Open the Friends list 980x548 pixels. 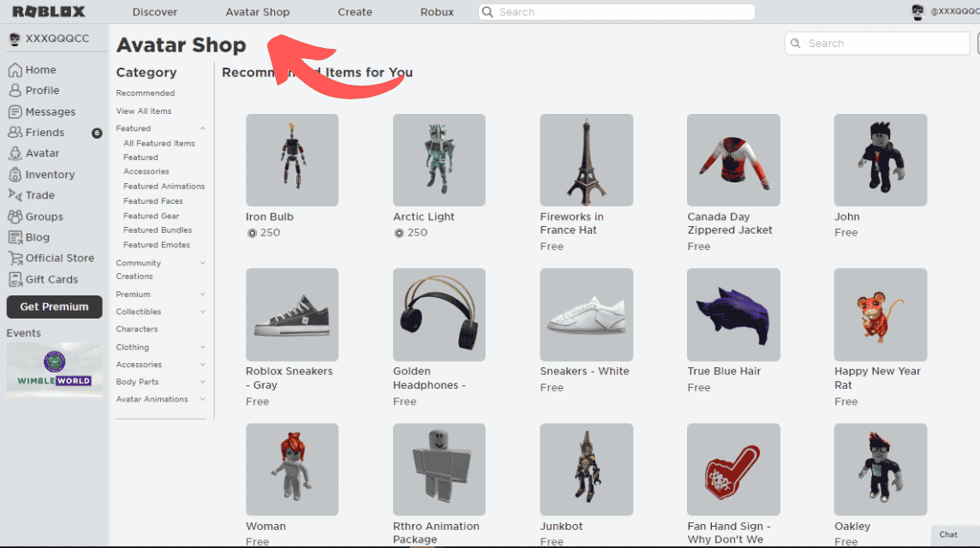coord(36,133)
